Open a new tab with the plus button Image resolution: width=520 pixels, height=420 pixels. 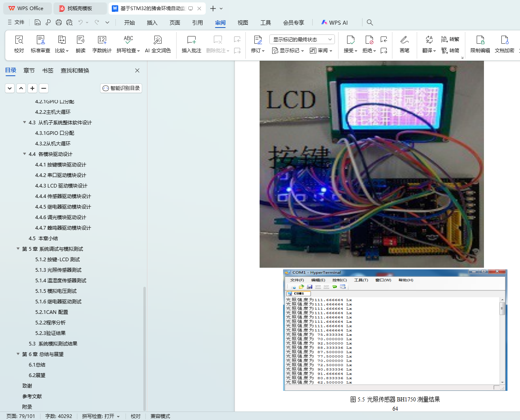pyautogui.click(x=213, y=9)
